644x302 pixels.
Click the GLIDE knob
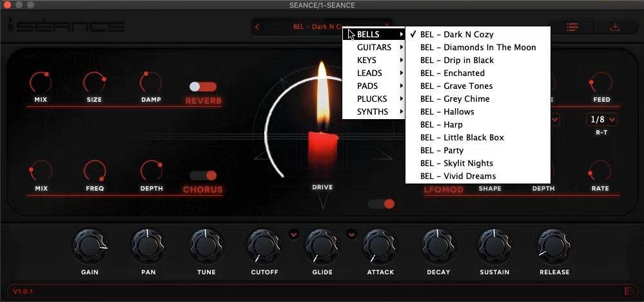(x=322, y=246)
